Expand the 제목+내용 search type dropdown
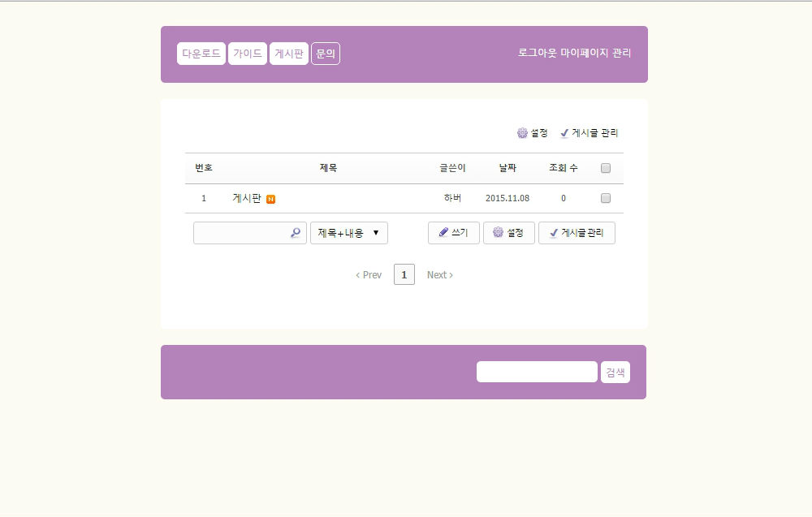 click(349, 233)
